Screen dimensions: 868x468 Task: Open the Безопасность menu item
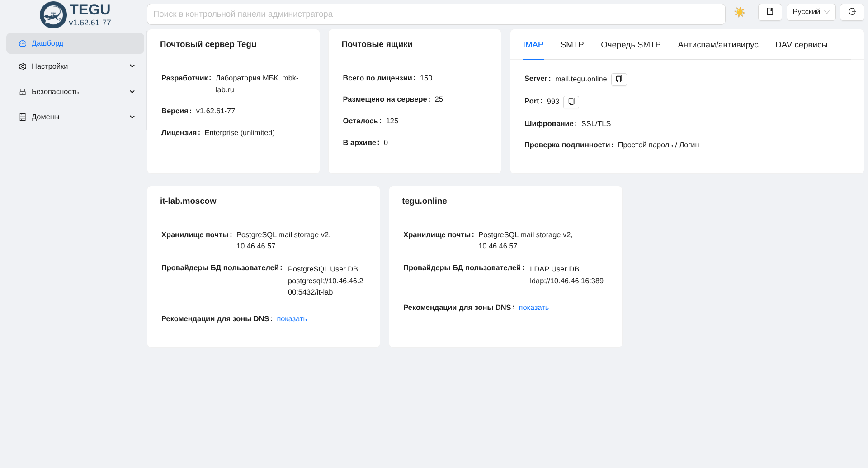pos(75,92)
